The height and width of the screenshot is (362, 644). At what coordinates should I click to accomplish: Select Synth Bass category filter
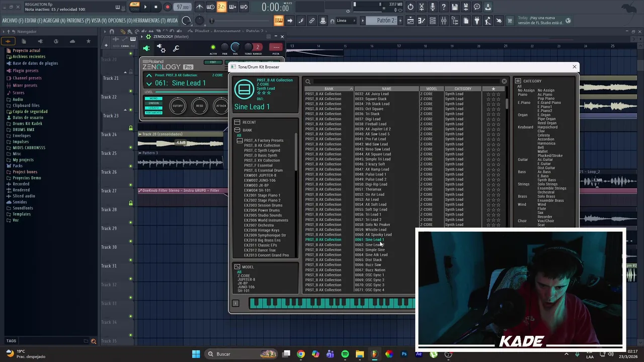click(546, 180)
